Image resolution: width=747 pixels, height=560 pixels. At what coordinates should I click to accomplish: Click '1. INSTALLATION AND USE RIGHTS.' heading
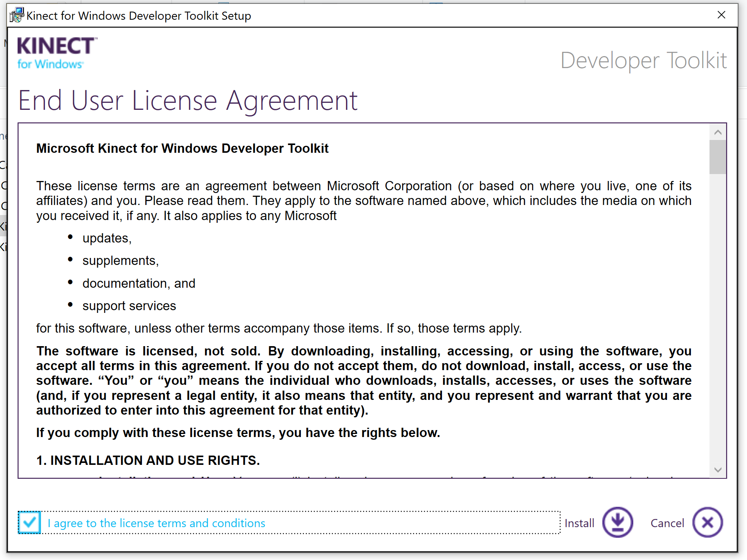(148, 460)
